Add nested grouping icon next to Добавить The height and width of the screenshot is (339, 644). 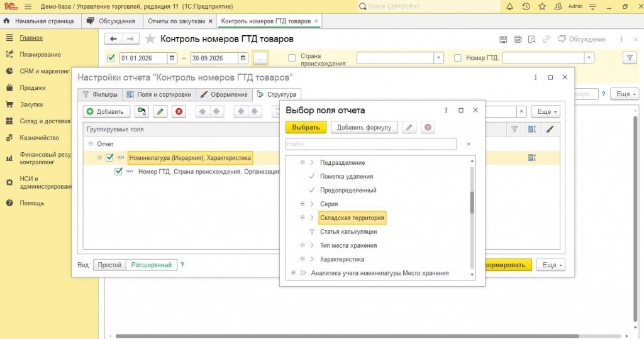(x=142, y=111)
